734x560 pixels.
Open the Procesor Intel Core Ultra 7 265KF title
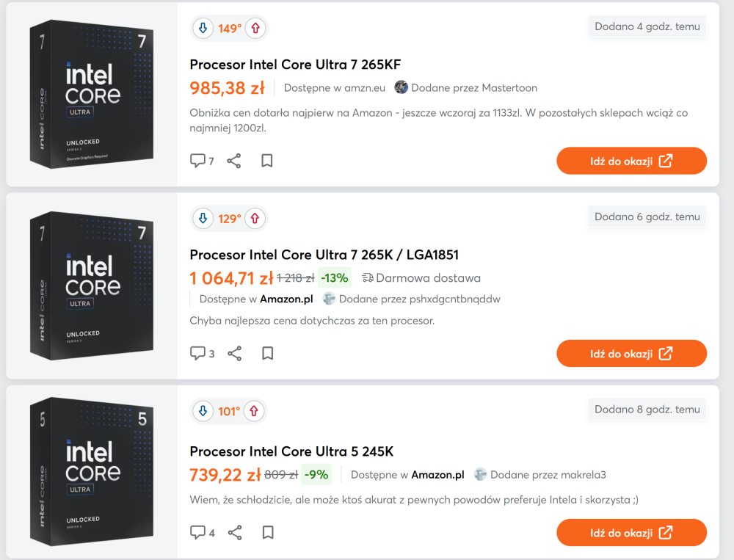(x=295, y=65)
